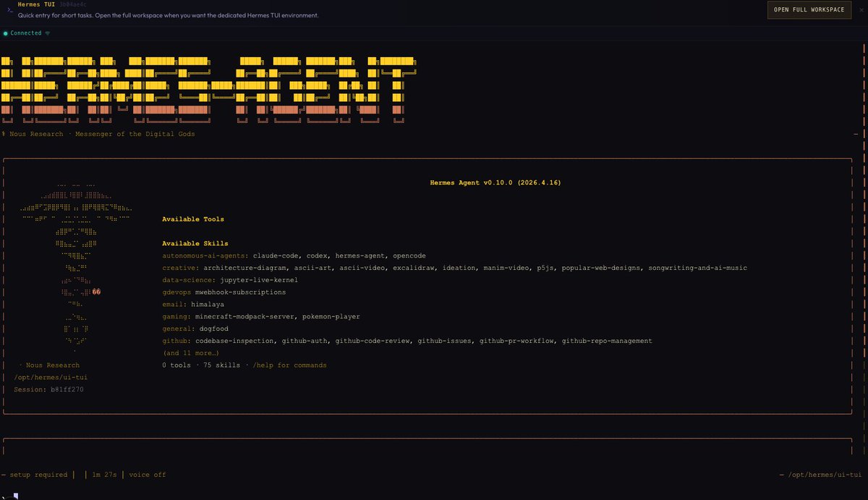Image resolution: width=868 pixels, height=500 pixels.
Task: Click the green Connected status dot
Action: click(4, 33)
